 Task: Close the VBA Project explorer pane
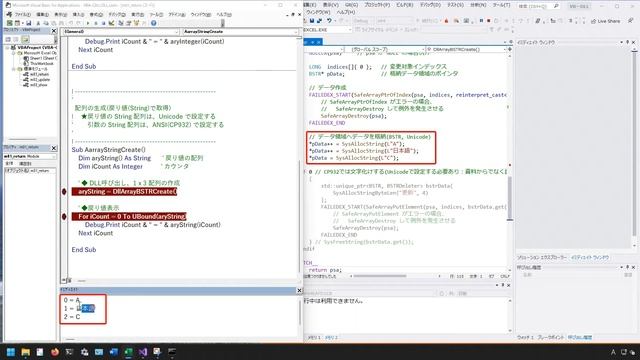point(54,31)
